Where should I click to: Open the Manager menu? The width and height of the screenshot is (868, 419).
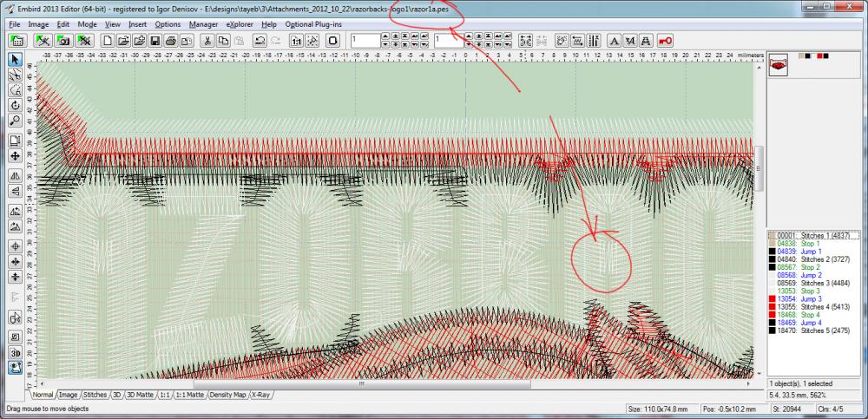(x=203, y=24)
